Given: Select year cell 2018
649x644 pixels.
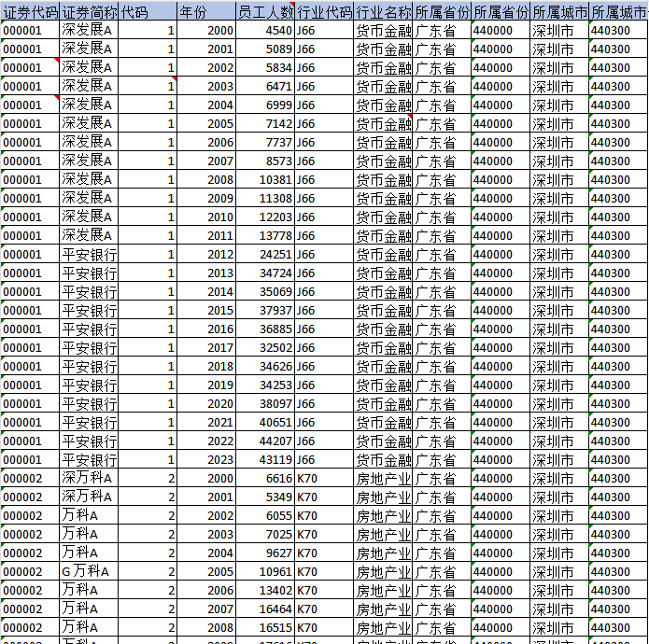Looking at the screenshot, I should [206, 366].
